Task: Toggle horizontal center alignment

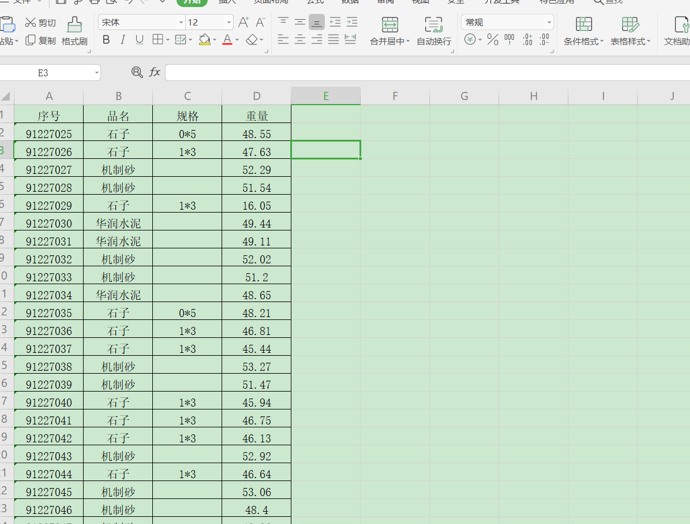Action: (x=300, y=40)
